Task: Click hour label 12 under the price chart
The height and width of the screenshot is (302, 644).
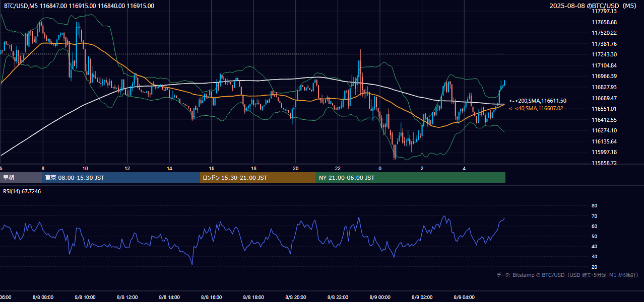Action: [x=127, y=168]
